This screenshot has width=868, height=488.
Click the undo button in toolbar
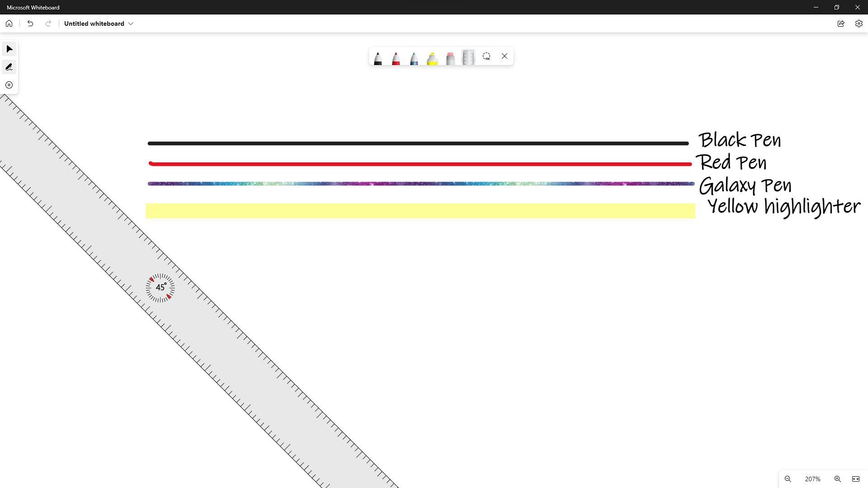tap(30, 23)
